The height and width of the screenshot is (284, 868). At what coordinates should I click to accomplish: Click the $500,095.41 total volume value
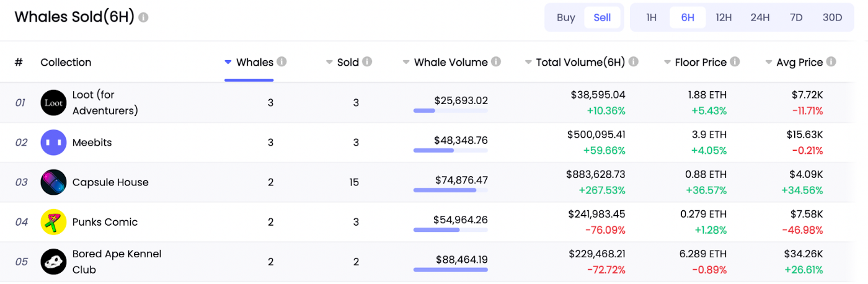pyautogui.click(x=596, y=135)
